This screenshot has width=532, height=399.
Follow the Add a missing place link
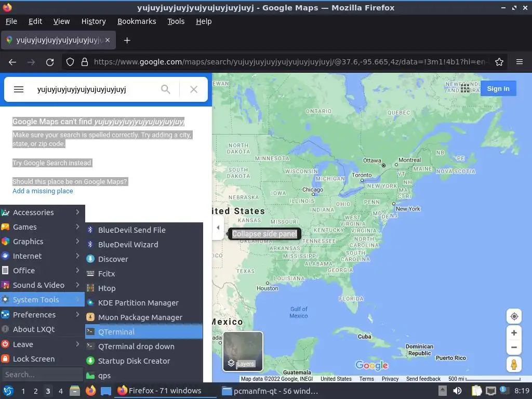[x=43, y=191]
